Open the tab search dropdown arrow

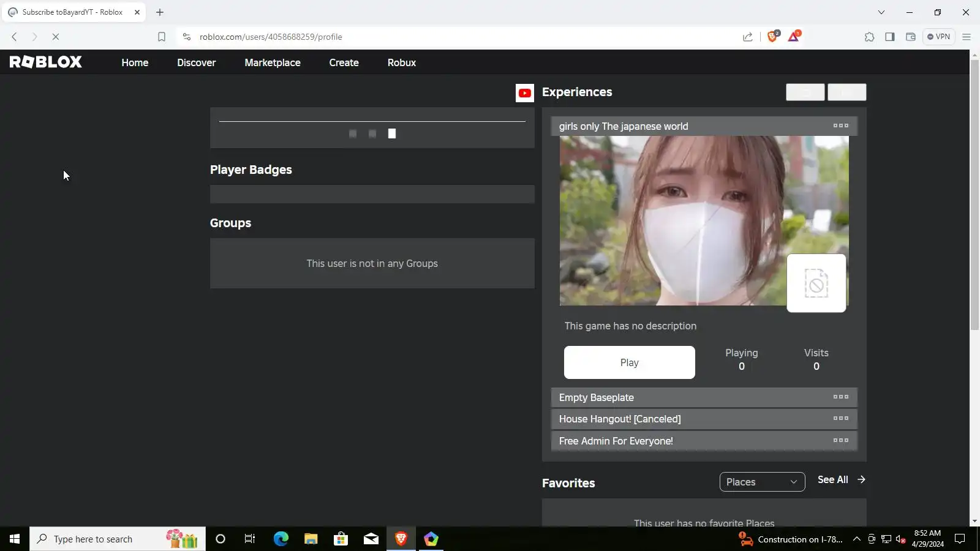[x=881, y=12]
